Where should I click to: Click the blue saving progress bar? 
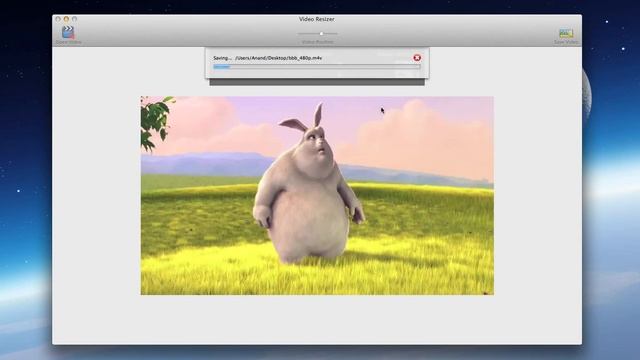coord(317,67)
